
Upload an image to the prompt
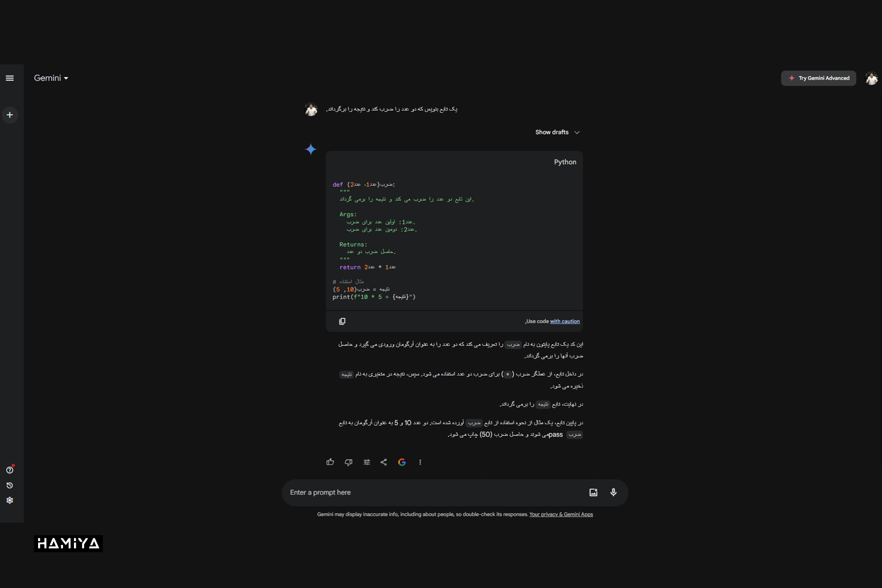pos(593,492)
